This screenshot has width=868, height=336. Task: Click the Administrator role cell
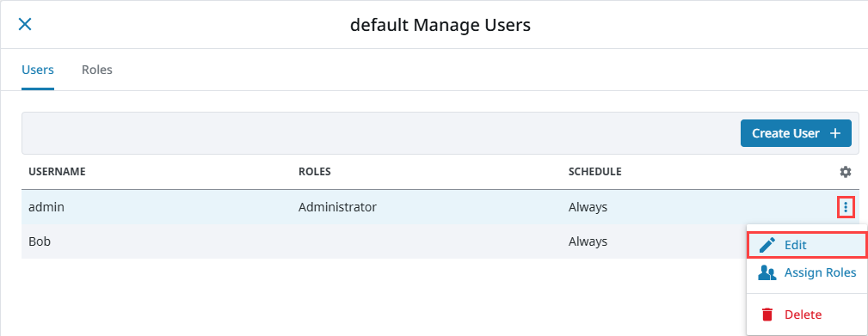[338, 207]
